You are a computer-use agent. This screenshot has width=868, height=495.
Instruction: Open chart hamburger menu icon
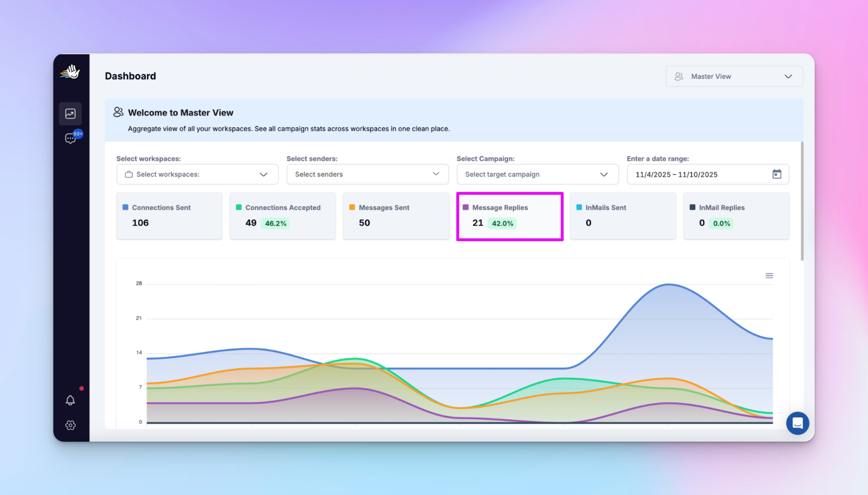coord(769,276)
